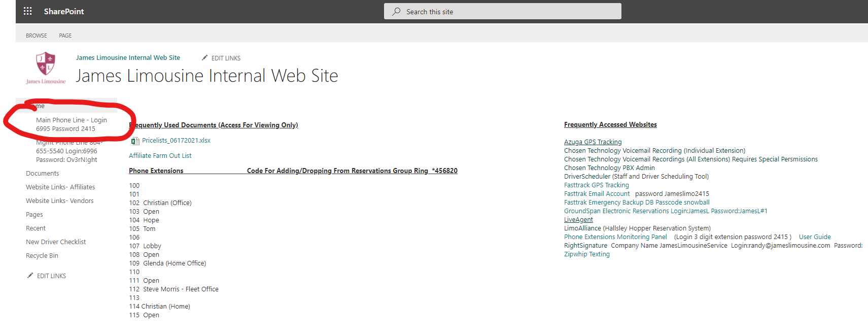The image size is (868, 335).
Task: Open Documents in the left navigation
Action: [x=43, y=174]
